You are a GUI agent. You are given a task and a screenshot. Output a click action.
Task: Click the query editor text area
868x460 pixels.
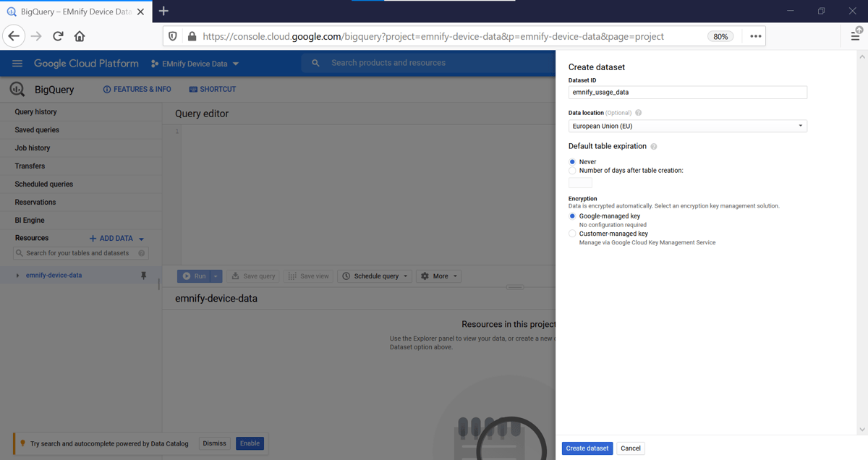[367, 195]
